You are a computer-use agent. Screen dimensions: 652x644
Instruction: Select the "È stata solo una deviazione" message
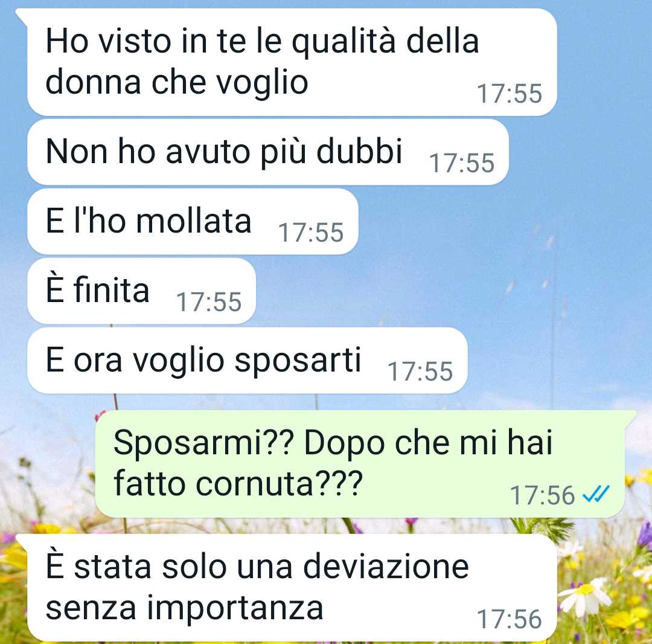click(292, 587)
